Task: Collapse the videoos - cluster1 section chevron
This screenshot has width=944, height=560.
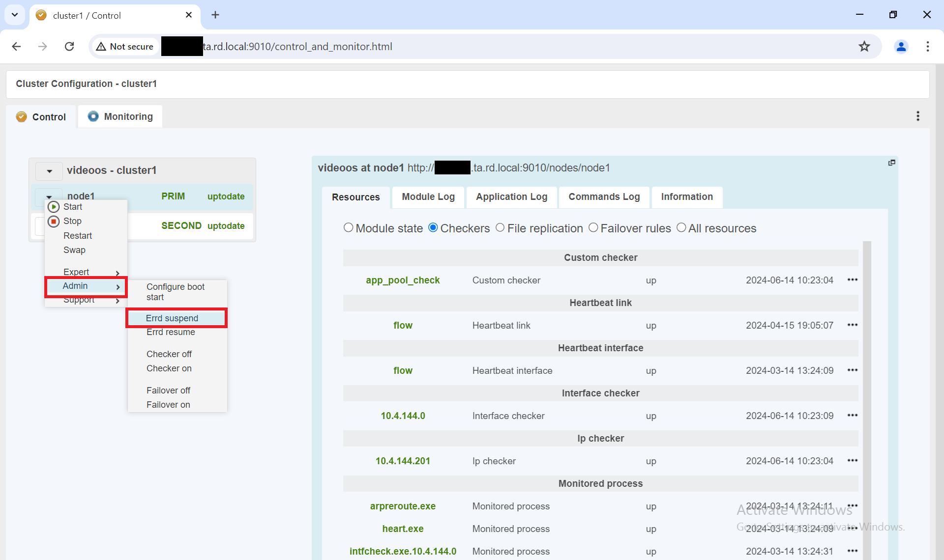Action: pos(49,171)
